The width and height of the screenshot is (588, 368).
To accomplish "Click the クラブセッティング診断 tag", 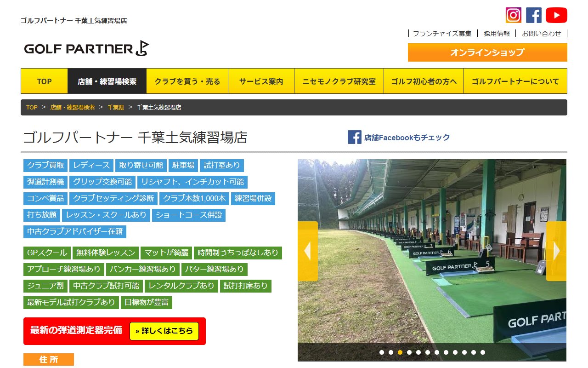I will tap(113, 199).
